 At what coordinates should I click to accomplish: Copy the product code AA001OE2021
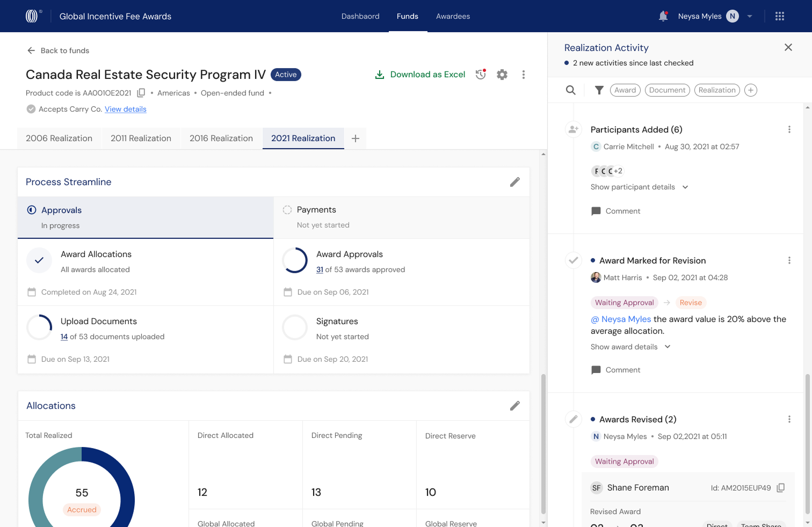pyautogui.click(x=141, y=93)
